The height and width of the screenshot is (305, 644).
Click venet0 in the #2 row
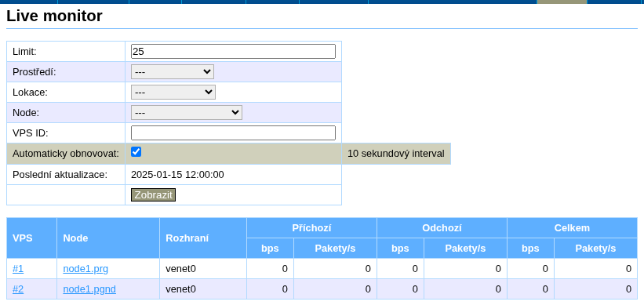click(x=180, y=289)
